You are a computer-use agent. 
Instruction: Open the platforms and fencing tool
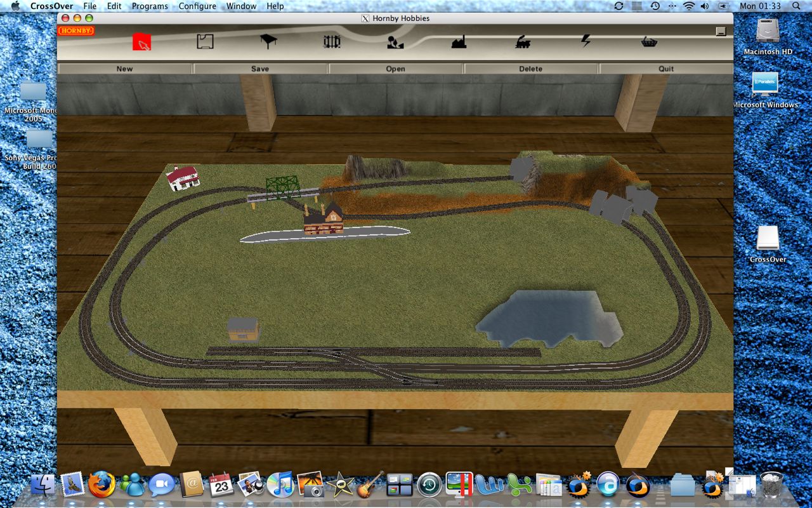pos(331,41)
